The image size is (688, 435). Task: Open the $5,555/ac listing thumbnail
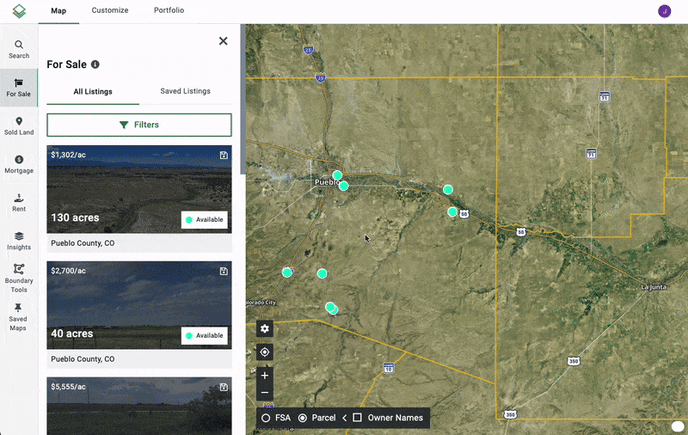[x=139, y=406]
